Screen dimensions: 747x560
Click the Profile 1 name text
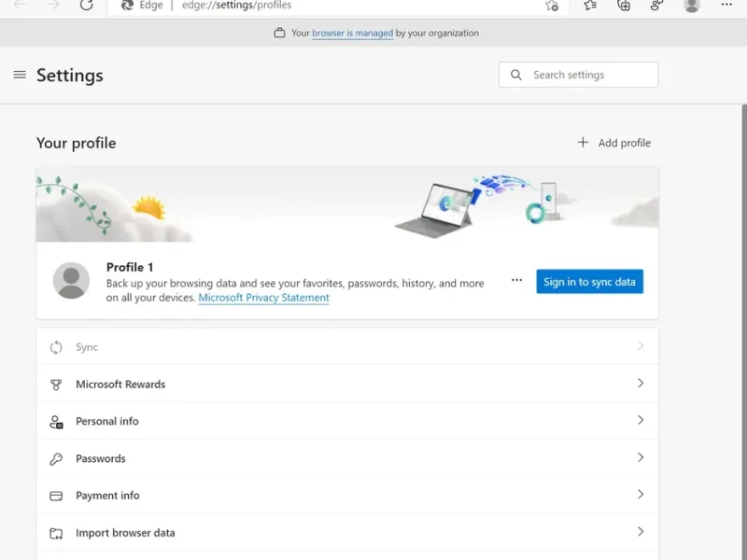click(130, 267)
